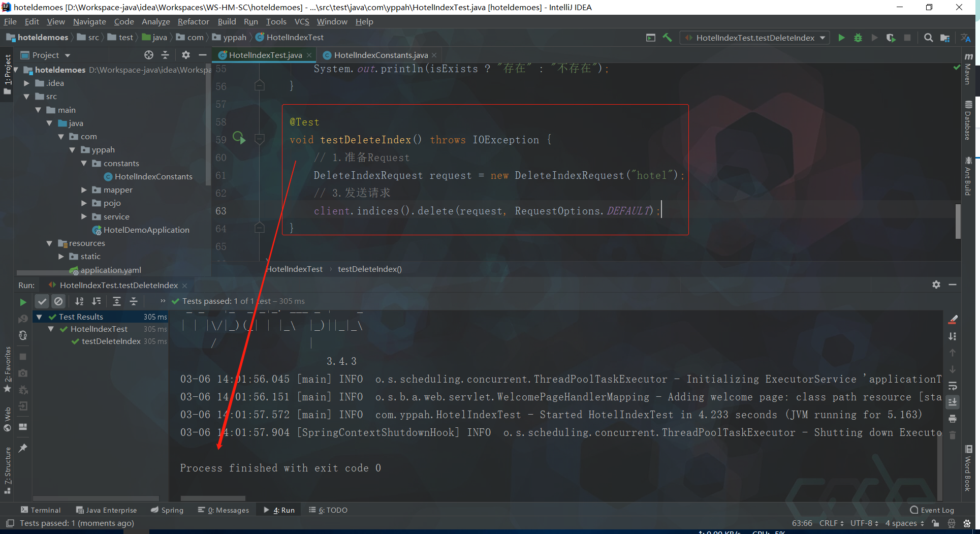This screenshot has height=534, width=980.
Task: Fold the testDeleteIndex method at line 59
Action: click(x=259, y=139)
